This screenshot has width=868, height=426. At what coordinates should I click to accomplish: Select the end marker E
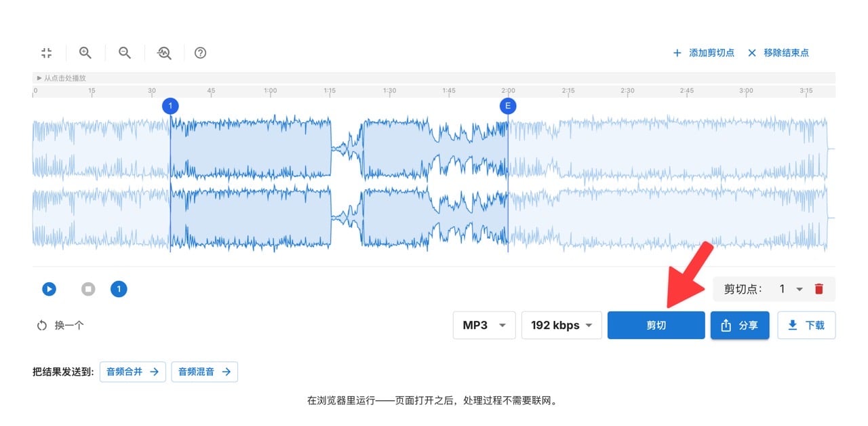tap(508, 106)
